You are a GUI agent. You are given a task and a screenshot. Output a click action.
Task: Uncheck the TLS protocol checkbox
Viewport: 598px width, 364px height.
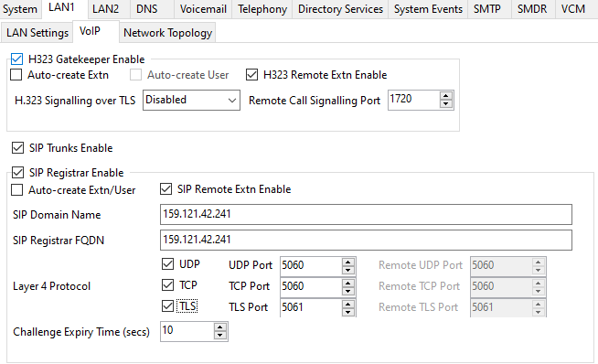168,306
